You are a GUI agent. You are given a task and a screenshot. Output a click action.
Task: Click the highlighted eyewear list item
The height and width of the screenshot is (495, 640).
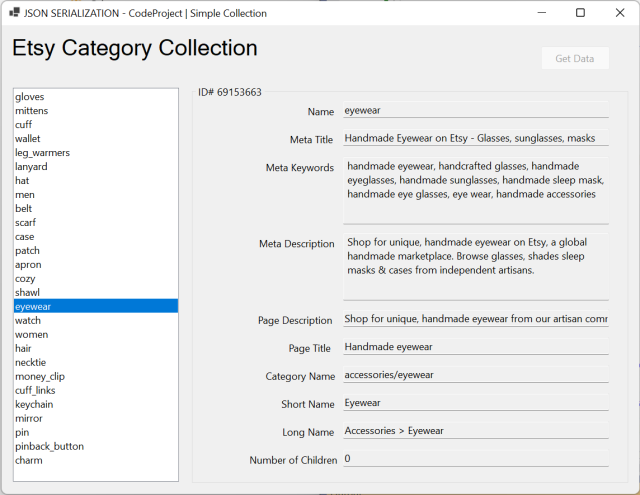tap(96, 306)
